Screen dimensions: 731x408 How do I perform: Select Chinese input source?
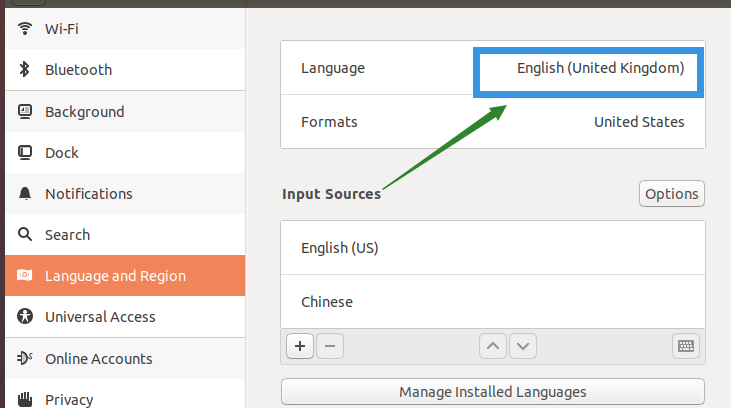click(x=493, y=301)
